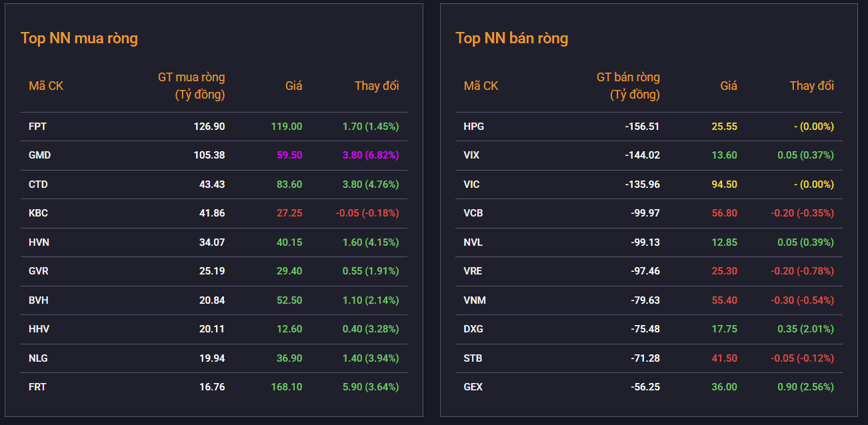
Task: Click 'GT mua ròng' column header
Action: tap(191, 86)
